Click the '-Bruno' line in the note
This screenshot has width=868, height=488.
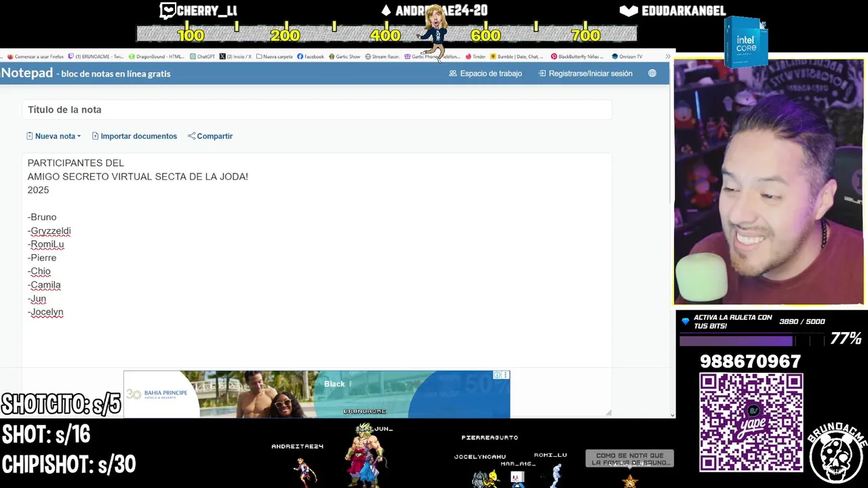click(42, 217)
